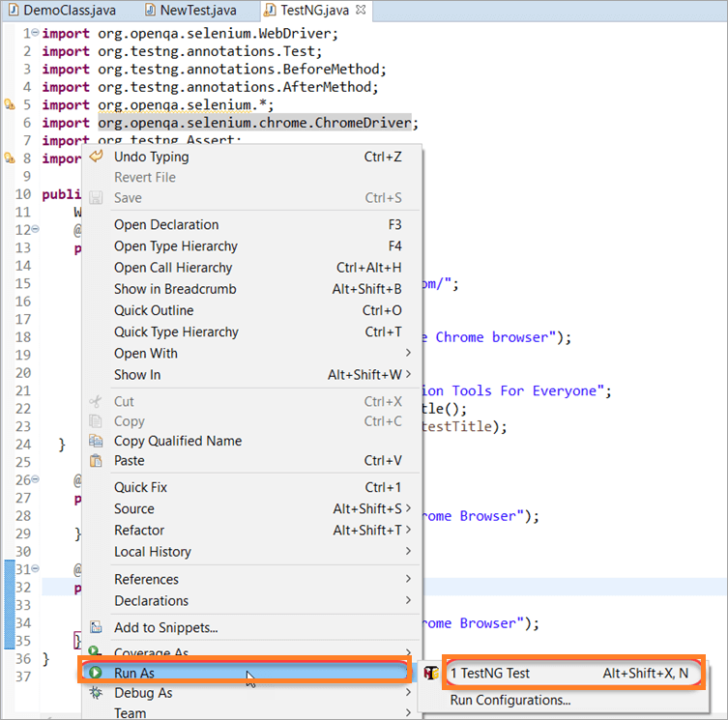Click the green Run As play icon
The height and width of the screenshot is (720, 728).
96,673
